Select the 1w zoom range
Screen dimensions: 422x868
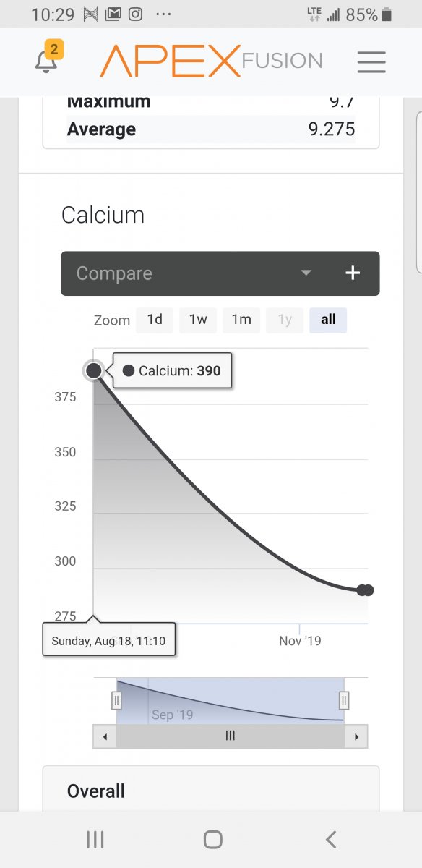pos(198,320)
